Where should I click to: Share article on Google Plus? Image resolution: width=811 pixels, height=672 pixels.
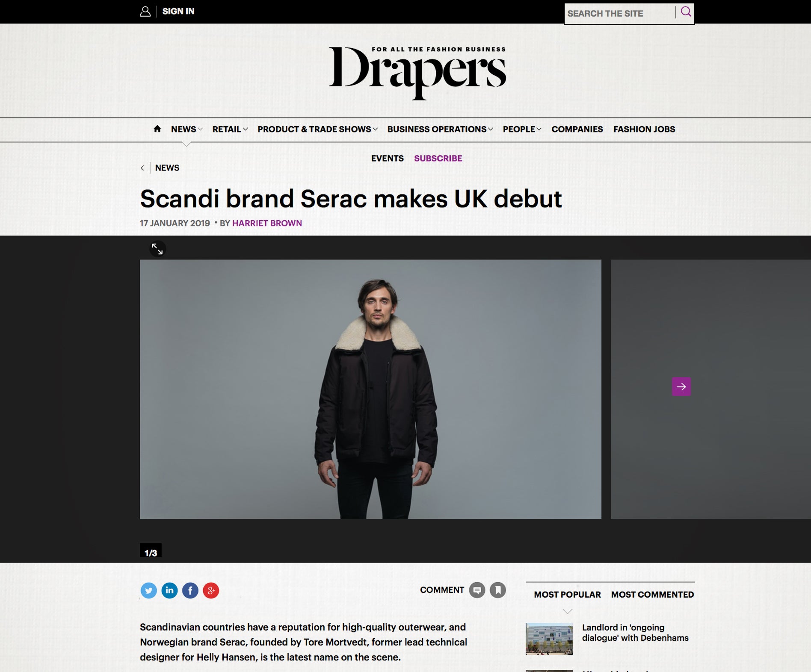pyautogui.click(x=211, y=590)
